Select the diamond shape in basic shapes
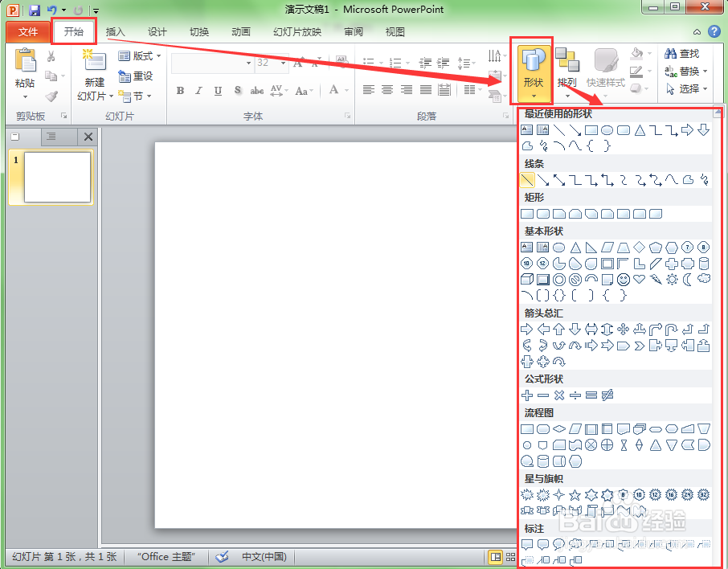 point(640,248)
